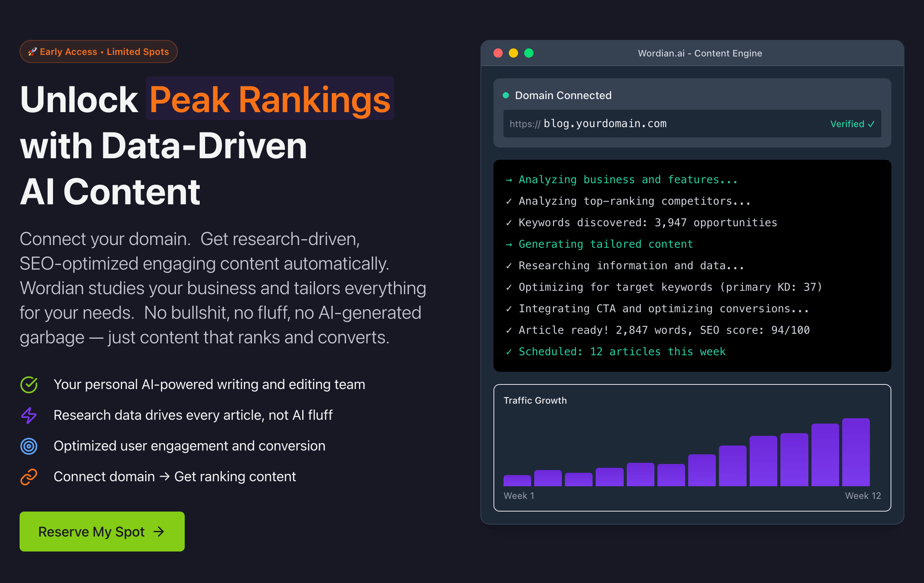This screenshot has height=583, width=924.
Task: Check the 'Keywords discovered: 3,947 opportunities' item
Action: [x=510, y=222]
